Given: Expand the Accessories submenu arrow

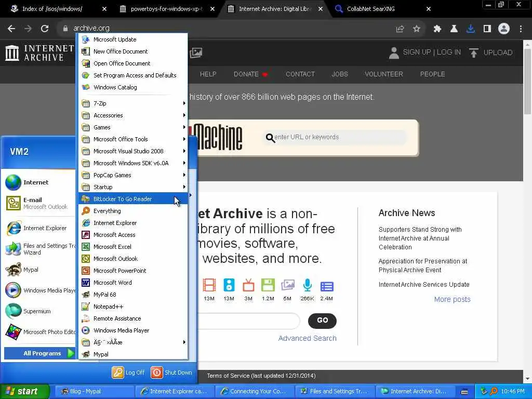Looking at the screenshot, I should point(184,115).
